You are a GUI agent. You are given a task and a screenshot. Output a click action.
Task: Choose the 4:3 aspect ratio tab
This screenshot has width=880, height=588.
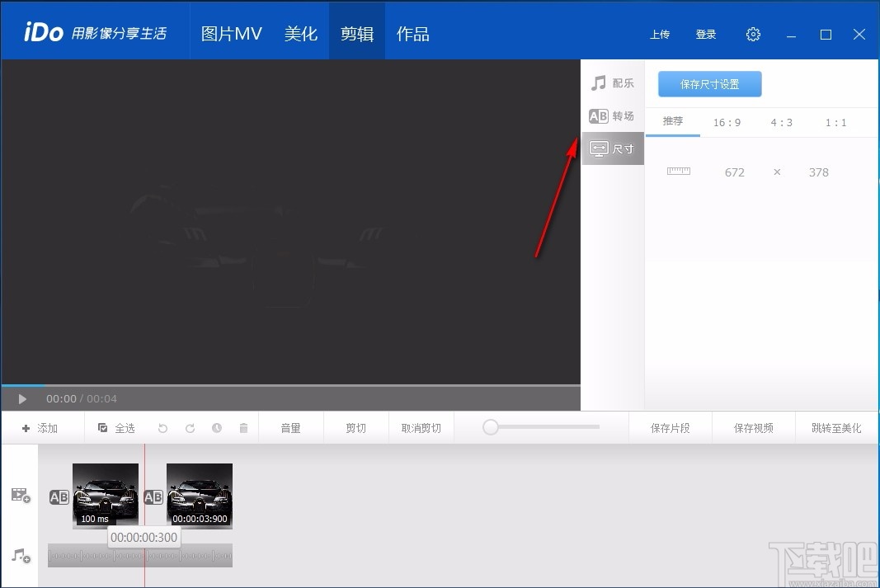(x=781, y=122)
